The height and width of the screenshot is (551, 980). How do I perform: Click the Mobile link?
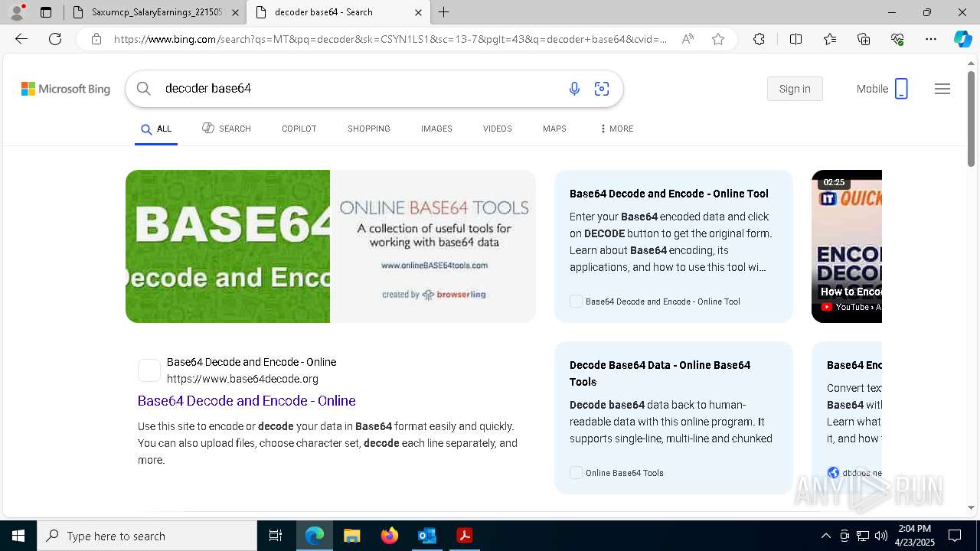click(x=882, y=89)
